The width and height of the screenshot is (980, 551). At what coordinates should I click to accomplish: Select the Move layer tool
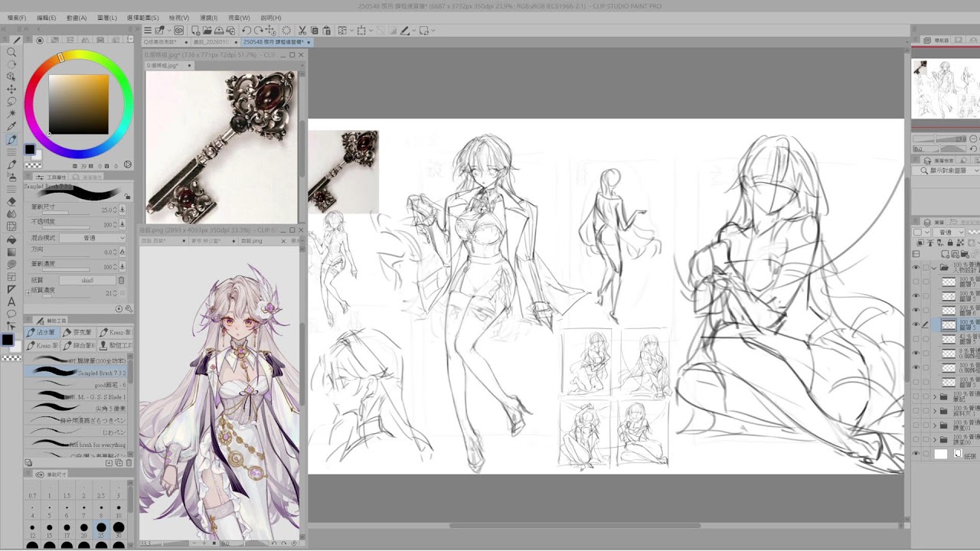pyautogui.click(x=11, y=89)
